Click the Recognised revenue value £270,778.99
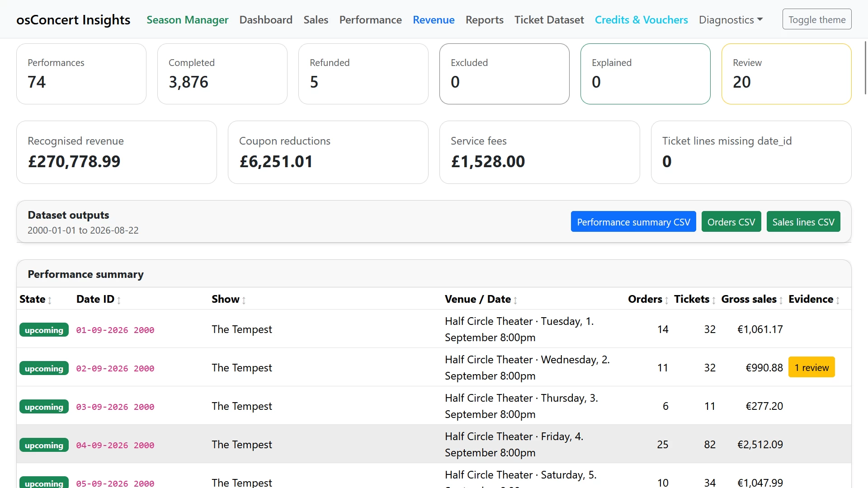Screen dimensions: 868x488 pyautogui.click(x=74, y=161)
